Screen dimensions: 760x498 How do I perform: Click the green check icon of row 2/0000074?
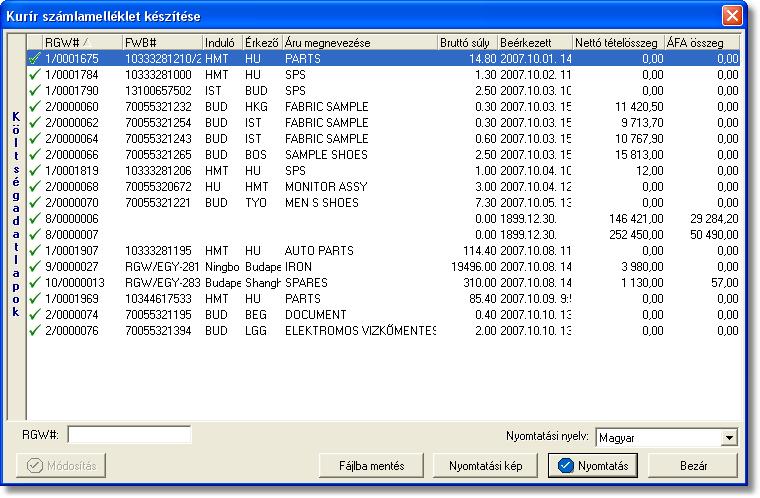34,315
